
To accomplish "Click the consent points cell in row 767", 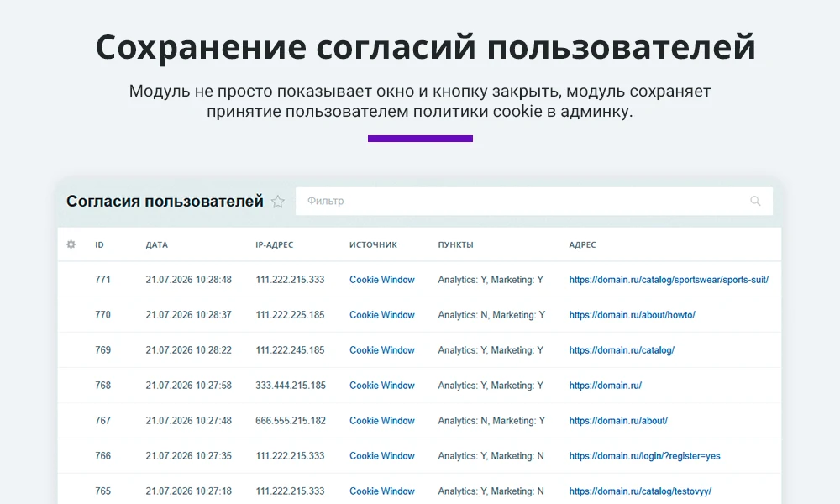I will pyautogui.click(x=491, y=421).
